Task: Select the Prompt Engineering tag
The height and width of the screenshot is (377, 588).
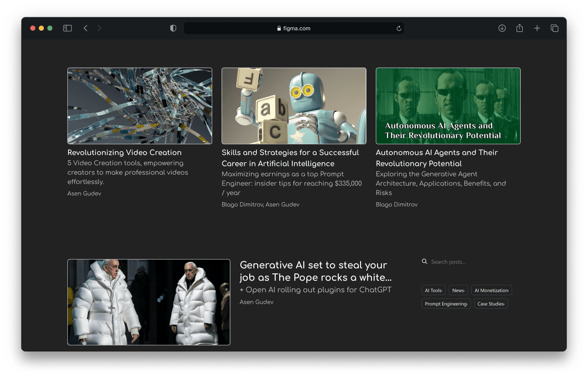Action: [446, 304]
